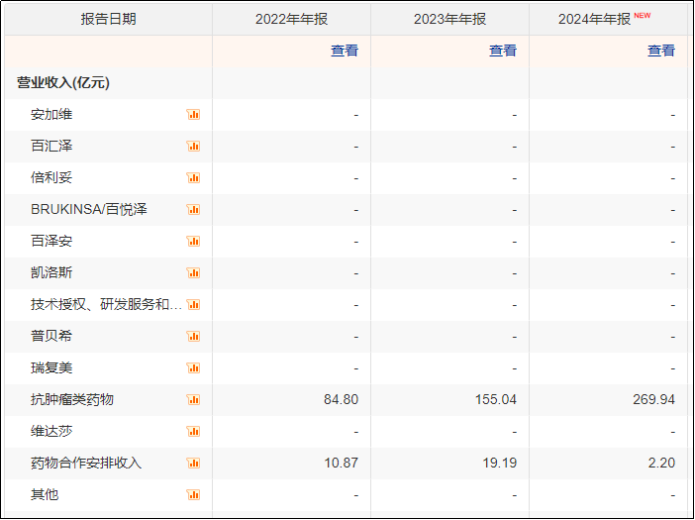
Task: Show chart for 抗肿瘤类药物 revenue
Action: tap(193, 399)
